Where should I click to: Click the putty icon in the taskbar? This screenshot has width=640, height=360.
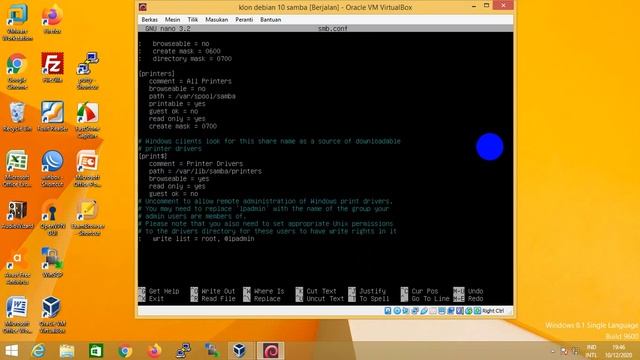(183, 351)
